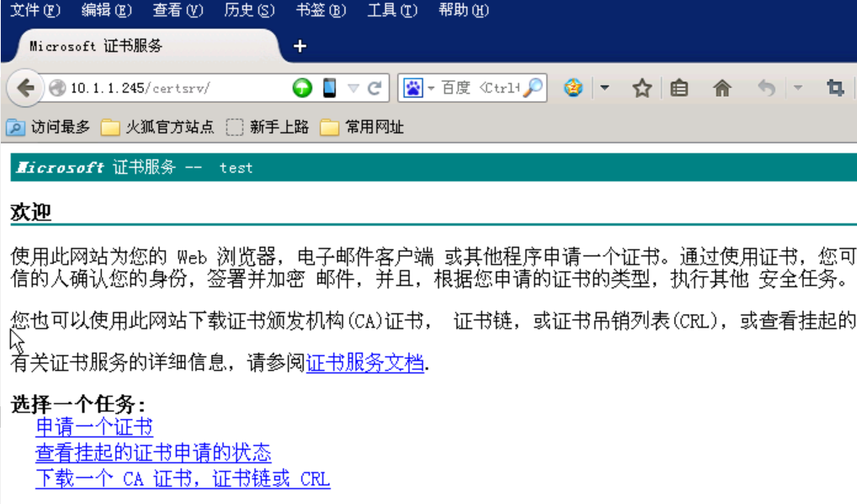Click 下载一个 CA 证书，证书链或 CRL link
The image size is (857, 504).
(182, 479)
